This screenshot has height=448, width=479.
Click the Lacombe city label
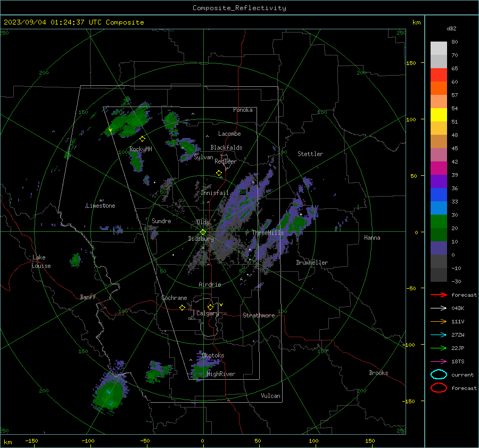[229, 134]
